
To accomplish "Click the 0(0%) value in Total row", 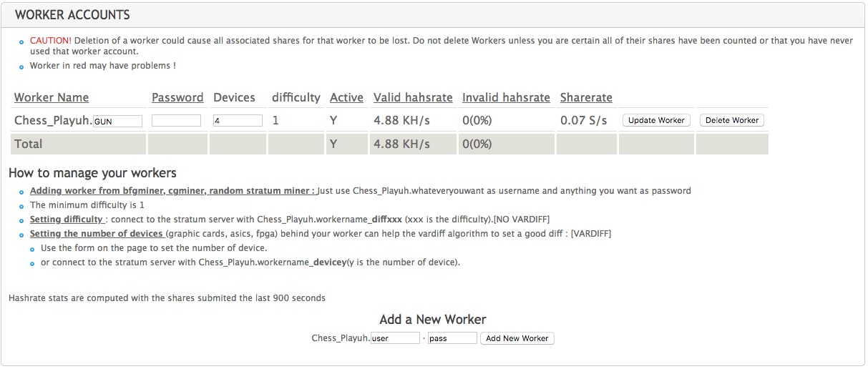I will pos(477,144).
